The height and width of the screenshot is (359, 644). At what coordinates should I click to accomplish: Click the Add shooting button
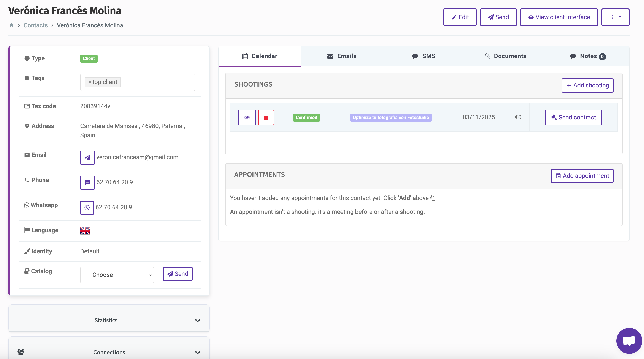click(x=587, y=85)
